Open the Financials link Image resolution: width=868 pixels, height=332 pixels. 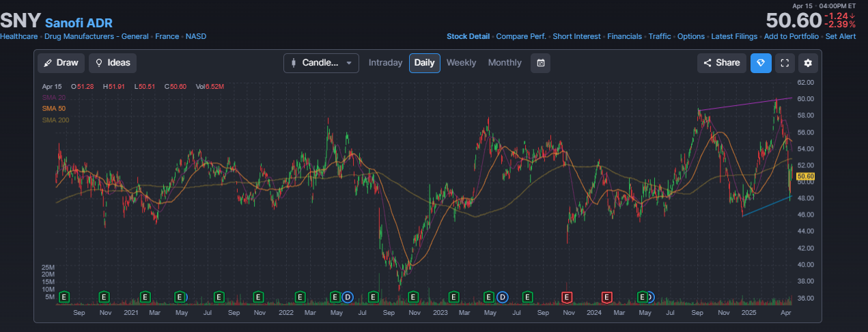[624, 36]
